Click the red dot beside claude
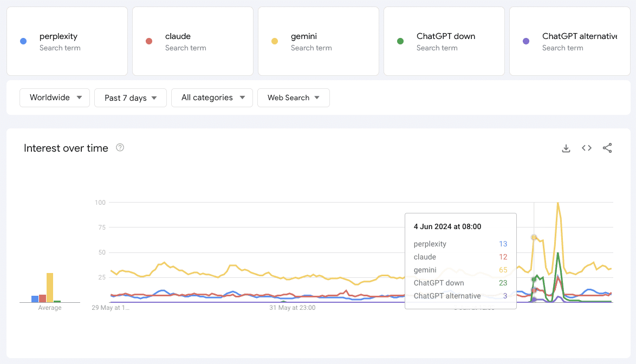This screenshot has width=636, height=364. coord(149,41)
